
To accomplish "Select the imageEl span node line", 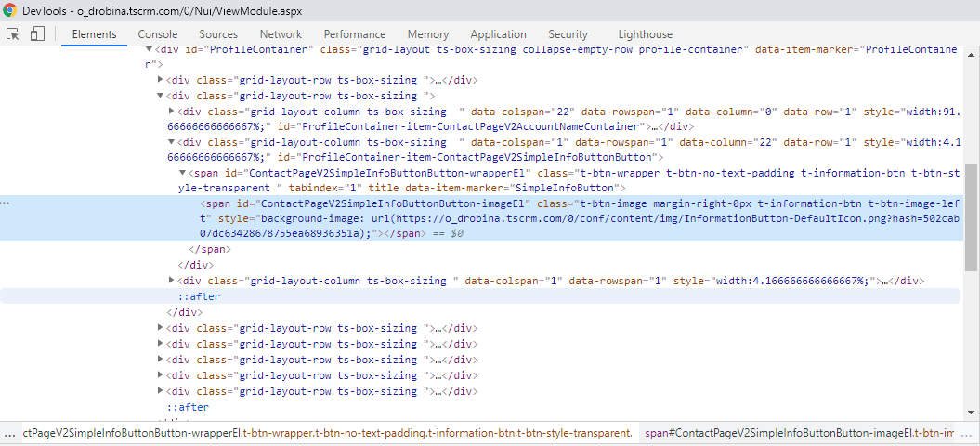I will pyautogui.click(x=482, y=218).
